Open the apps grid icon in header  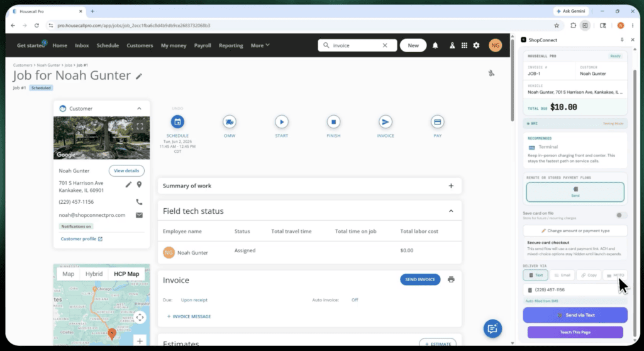[x=464, y=45]
